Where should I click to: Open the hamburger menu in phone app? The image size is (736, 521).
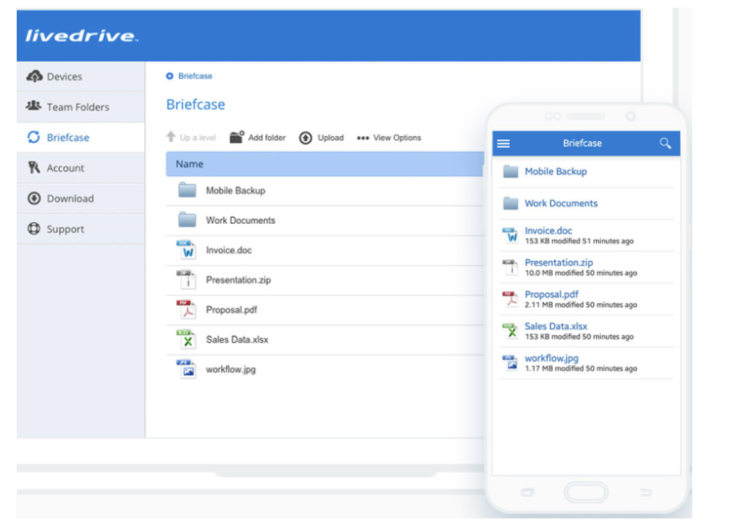tap(503, 143)
